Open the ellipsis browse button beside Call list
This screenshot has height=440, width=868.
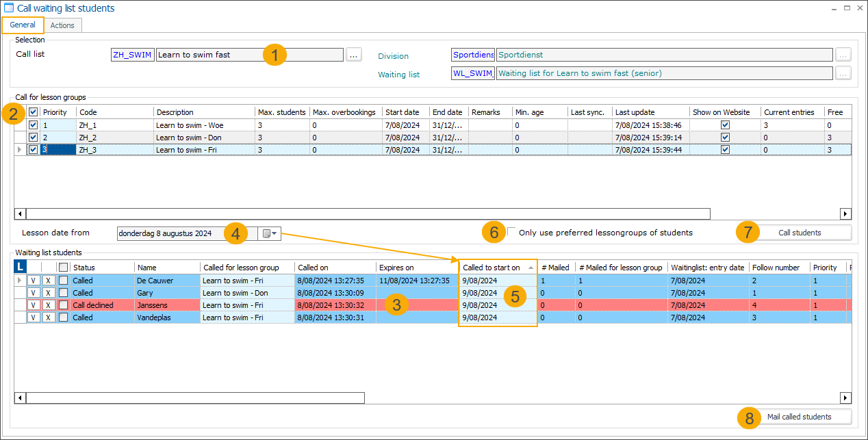point(354,55)
